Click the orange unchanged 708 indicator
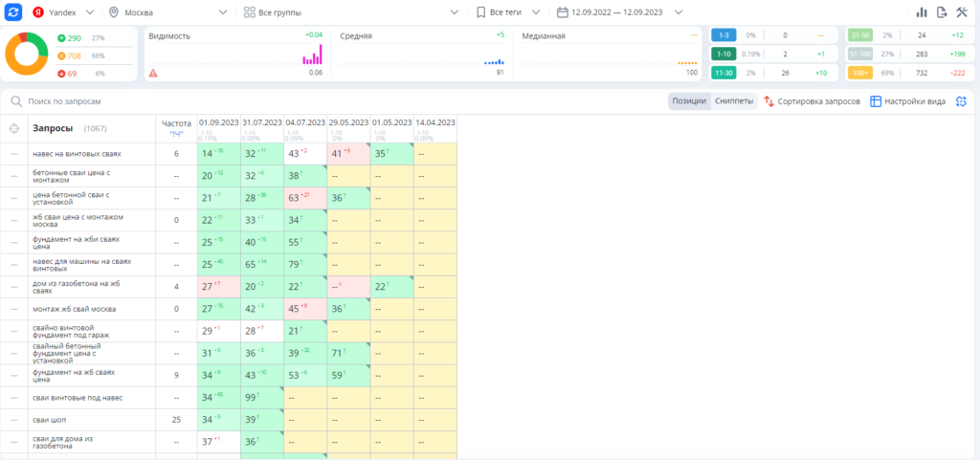Image resolution: width=980 pixels, height=460 pixels. click(x=69, y=56)
